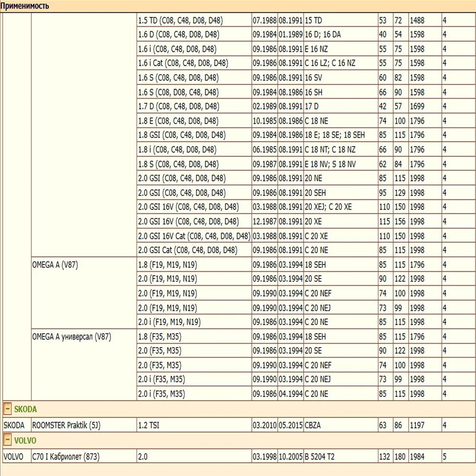Click engine code 16 D; 16 DA
The image size is (476, 476).
click(323, 35)
